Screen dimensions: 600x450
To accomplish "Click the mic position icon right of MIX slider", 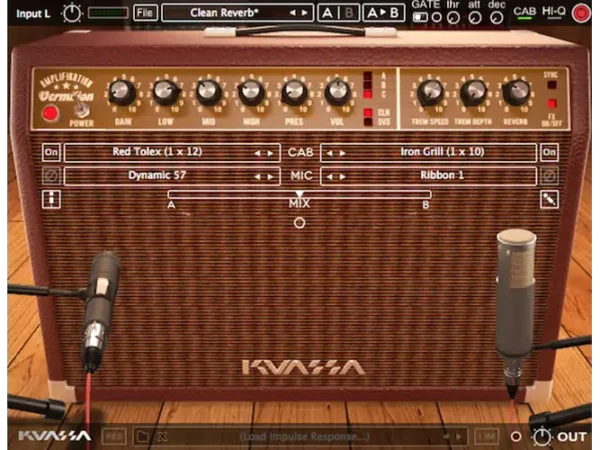I will pyautogui.click(x=549, y=199).
